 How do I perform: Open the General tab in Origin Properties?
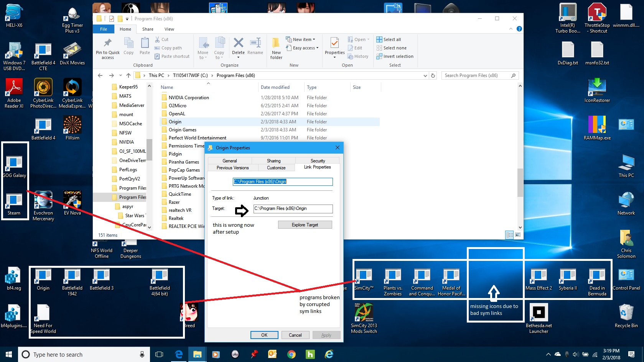(x=230, y=161)
